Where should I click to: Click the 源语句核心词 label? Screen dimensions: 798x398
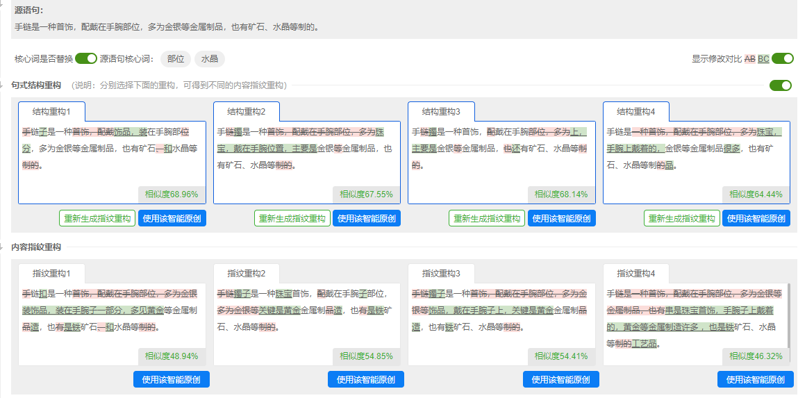128,59
